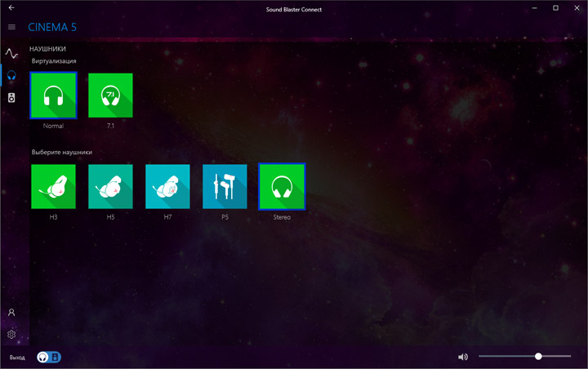Click the Виртуализация label
588x369 pixels.
pos(54,60)
